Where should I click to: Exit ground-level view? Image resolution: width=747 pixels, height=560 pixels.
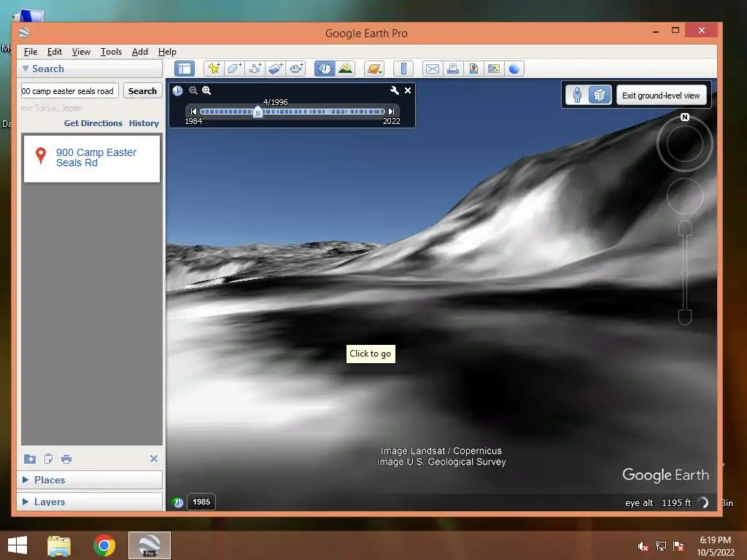(x=661, y=96)
